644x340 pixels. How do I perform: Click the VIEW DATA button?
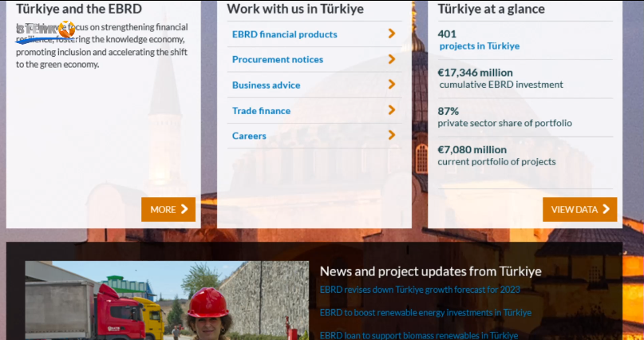pos(579,209)
